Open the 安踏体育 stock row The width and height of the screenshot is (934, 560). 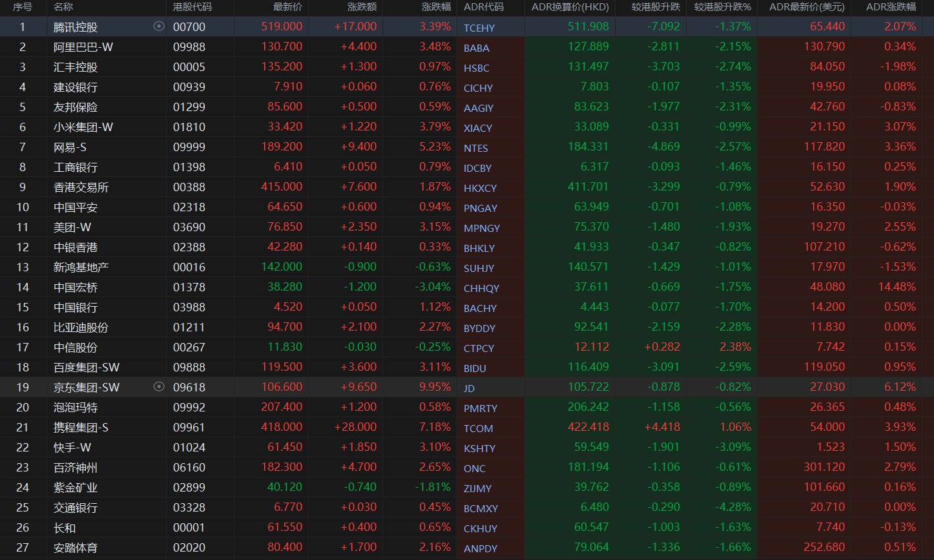[x=76, y=548]
